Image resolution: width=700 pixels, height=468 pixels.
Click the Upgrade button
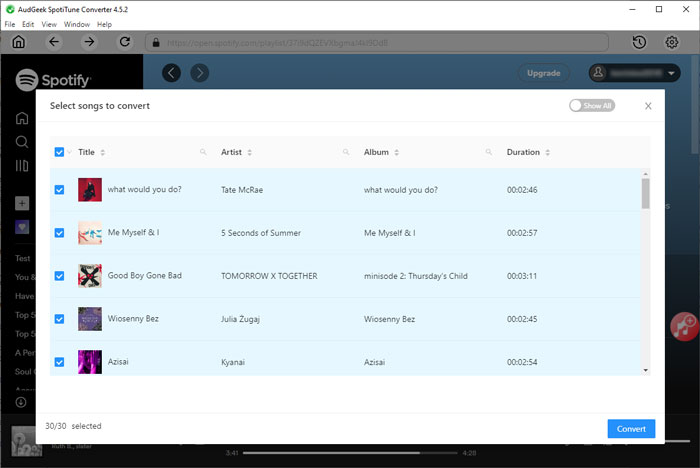pos(543,73)
